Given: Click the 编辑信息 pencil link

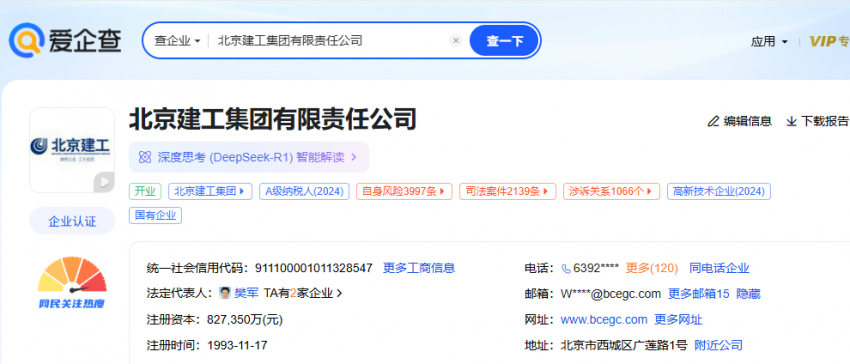Looking at the screenshot, I should [x=740, y=121].
